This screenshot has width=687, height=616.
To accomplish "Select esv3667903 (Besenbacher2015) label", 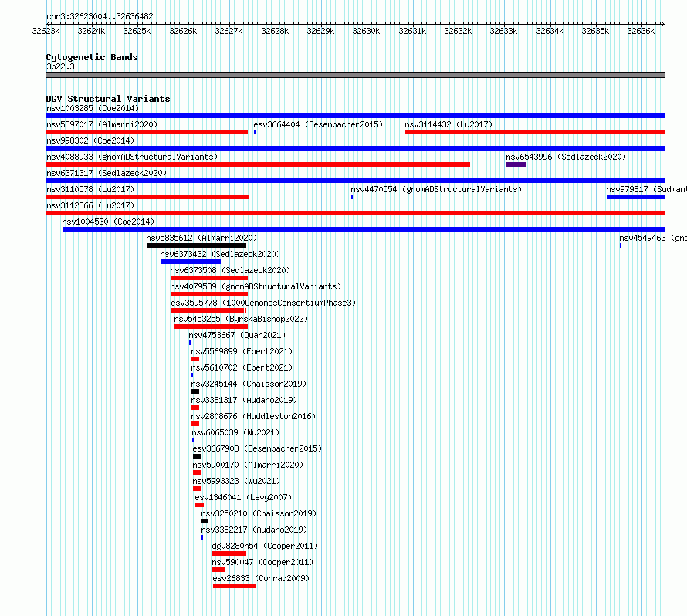I will pyautogui.click(x=257, y=448).
